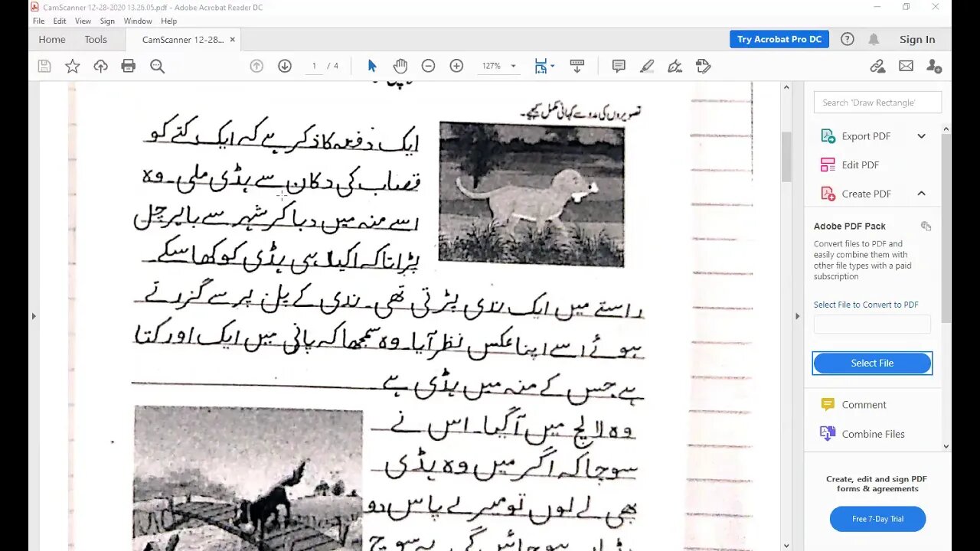Screen dimensions: 980x551
Task: Click the Adobe PDF Pack copy icon
Action: point(926,226)
